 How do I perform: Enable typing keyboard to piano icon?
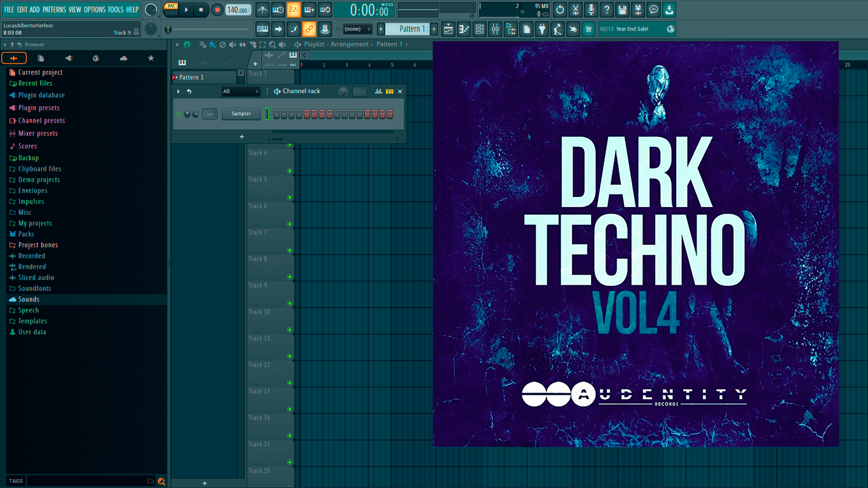262,29
